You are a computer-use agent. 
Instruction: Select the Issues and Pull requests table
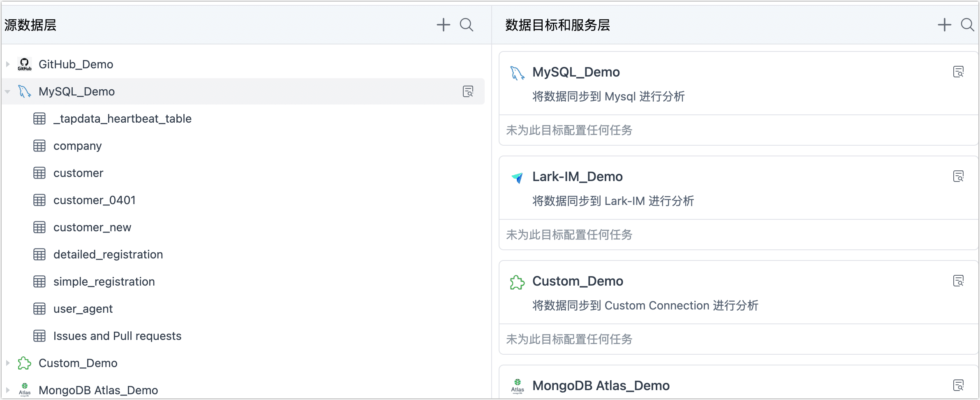(117, 336)
